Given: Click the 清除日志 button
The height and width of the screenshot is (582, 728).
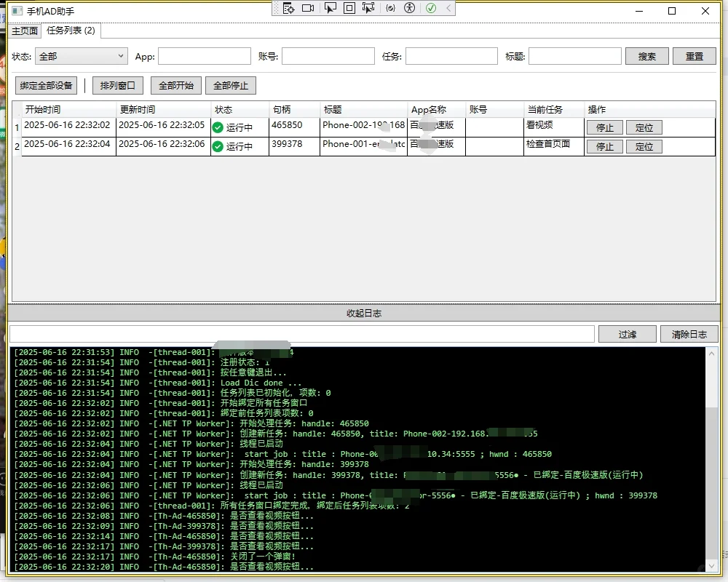Looking at the screenshot, I should (689, 334).
